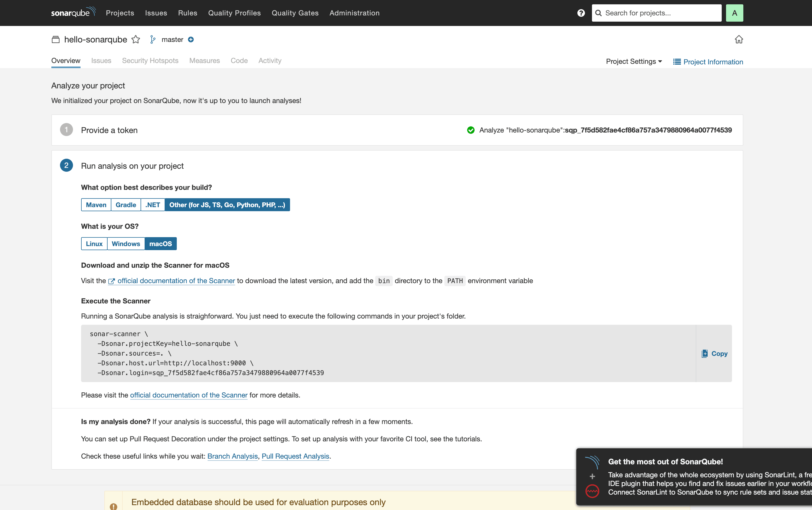This screenshot has width=812, height=510.
Task: Open the help question mark icon
Action: coord(581,13)
